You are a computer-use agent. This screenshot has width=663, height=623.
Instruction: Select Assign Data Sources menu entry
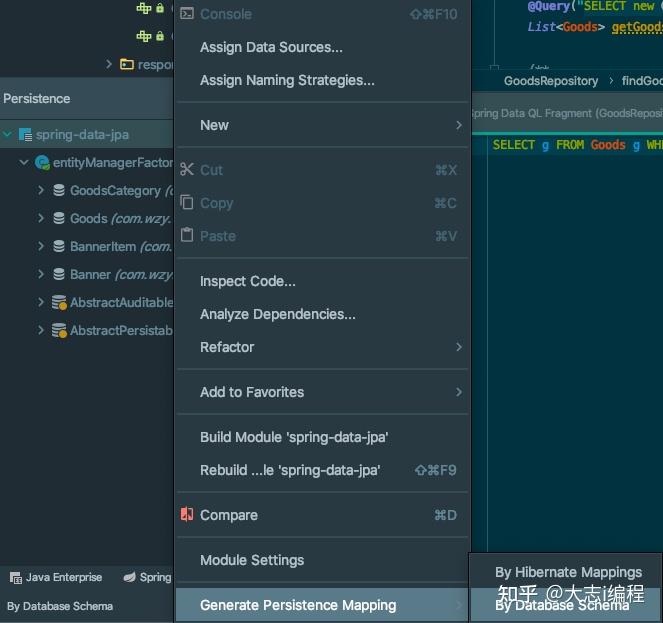coord(271,47)
